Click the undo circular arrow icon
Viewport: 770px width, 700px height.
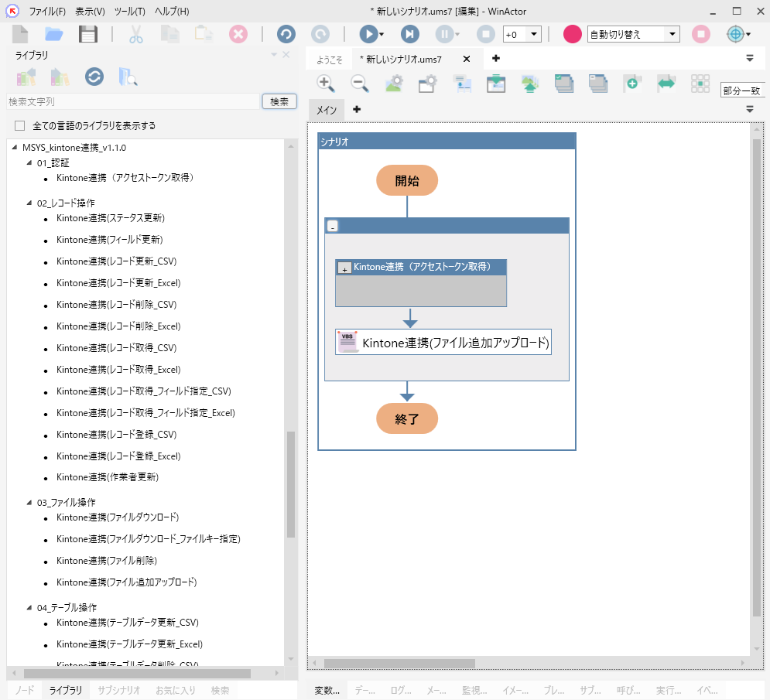[x=286, y=34]
